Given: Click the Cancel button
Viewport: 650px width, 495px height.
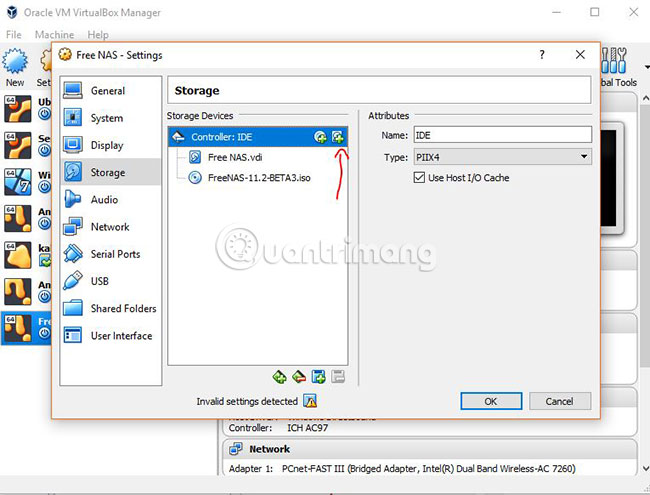Looking at the screenshot, I should (x=560, y=401).
